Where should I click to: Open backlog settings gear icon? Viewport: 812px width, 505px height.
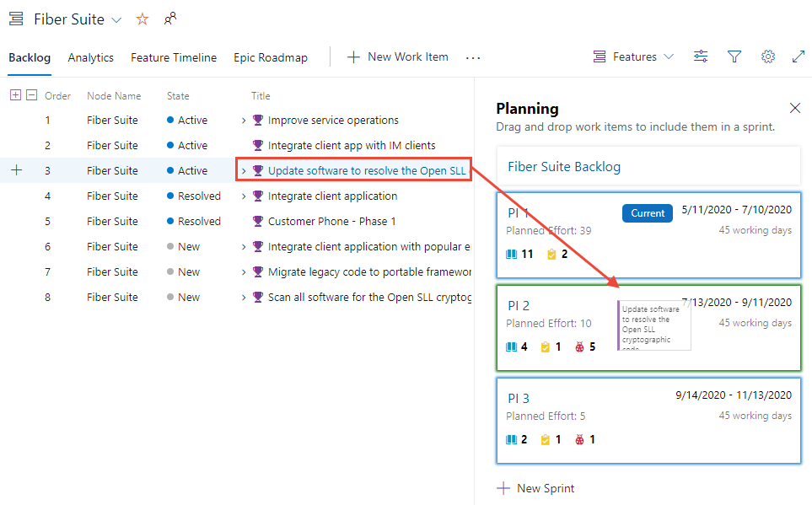768,56
